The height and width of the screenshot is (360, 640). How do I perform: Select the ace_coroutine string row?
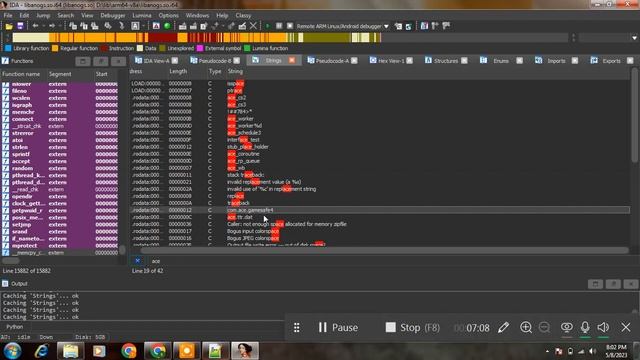tap(380, 154)
